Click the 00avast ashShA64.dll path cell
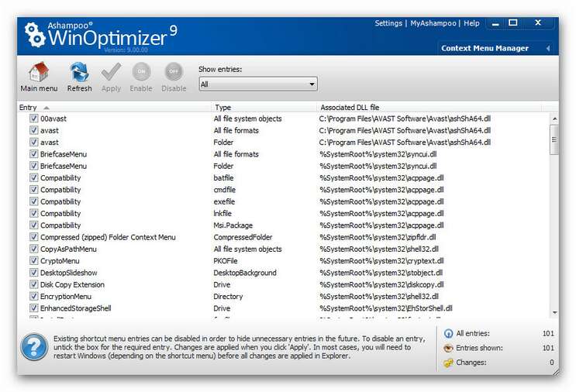 405,119
